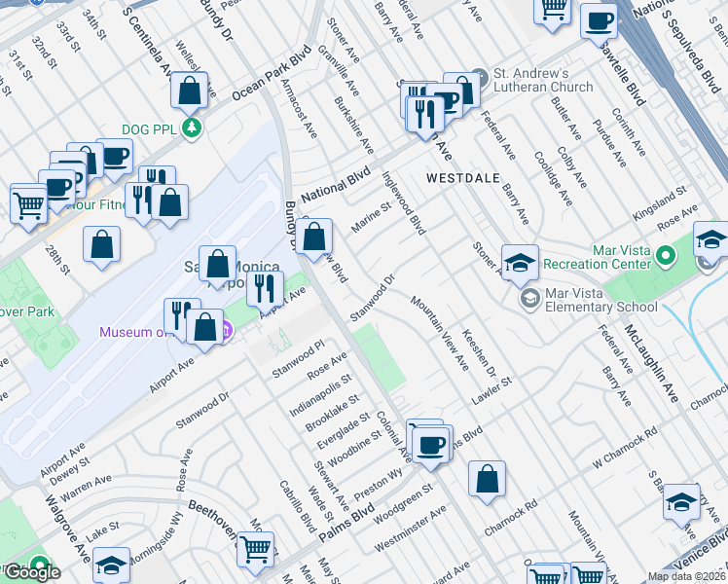Click the graduation cap marker near Morningside Wy
The height and width of the screenshot is (584, 728).
point(111,566)
